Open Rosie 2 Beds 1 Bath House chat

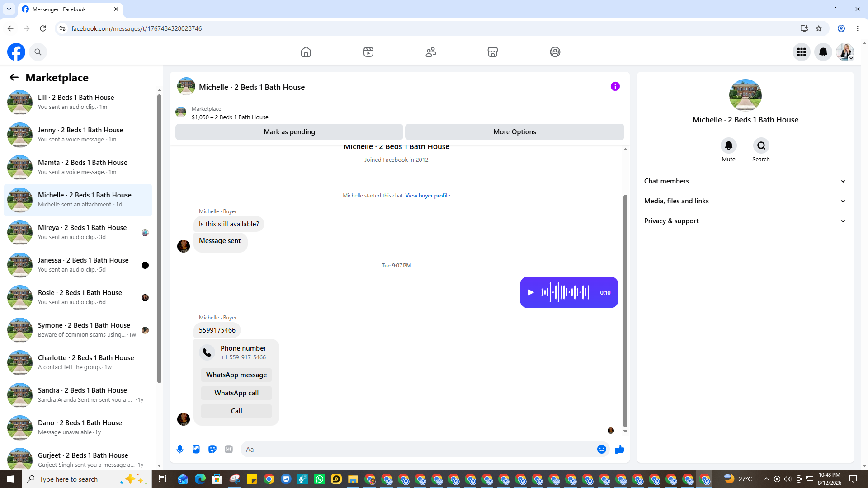click(78, 297)
